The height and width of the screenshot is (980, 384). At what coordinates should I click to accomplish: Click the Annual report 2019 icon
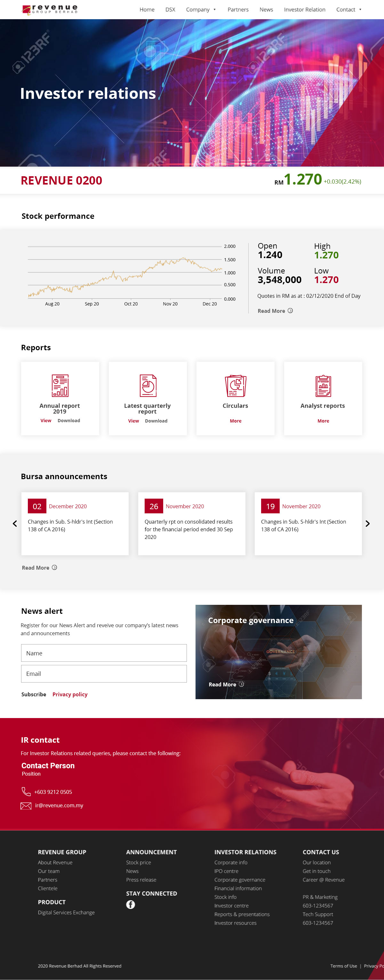click(x=60, y=385)
